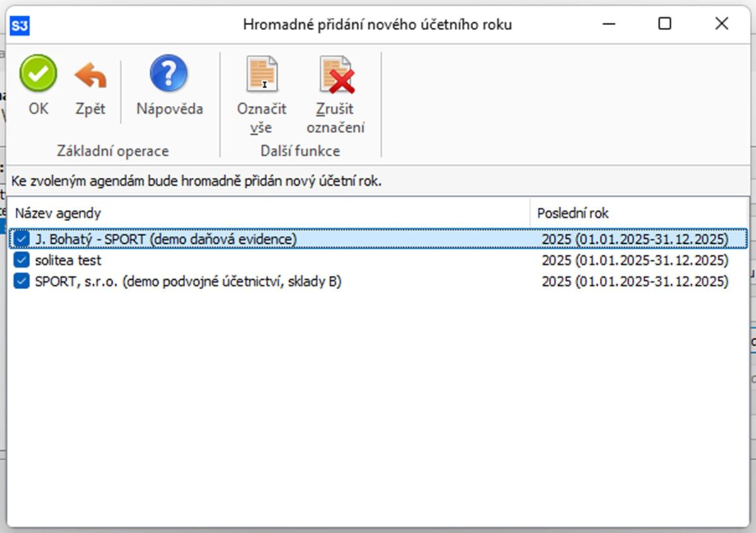This screenshot has height=533, width=756.
Task: Close the new accounting year dialog
Action: (x=721, y=25)
